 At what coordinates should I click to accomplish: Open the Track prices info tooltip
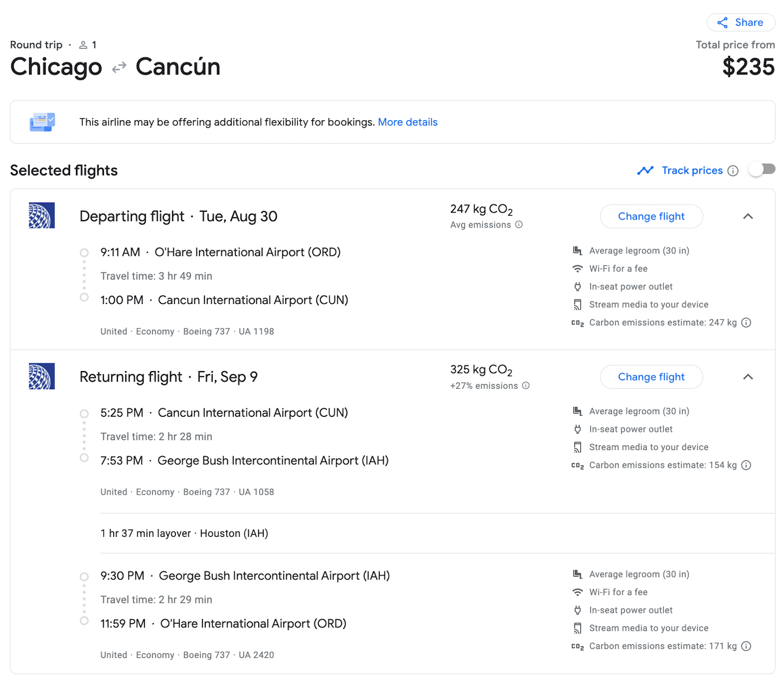tap(733, 171)
